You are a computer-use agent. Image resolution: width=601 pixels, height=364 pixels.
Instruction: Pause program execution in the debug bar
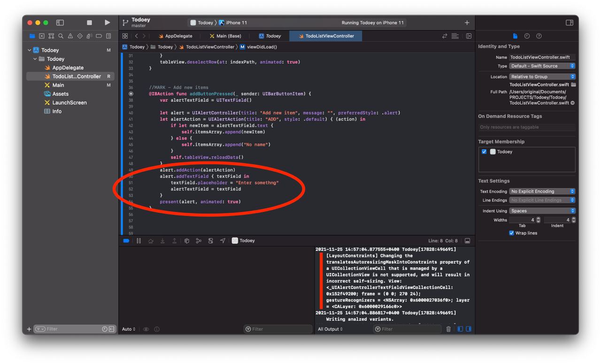[139, 241]
